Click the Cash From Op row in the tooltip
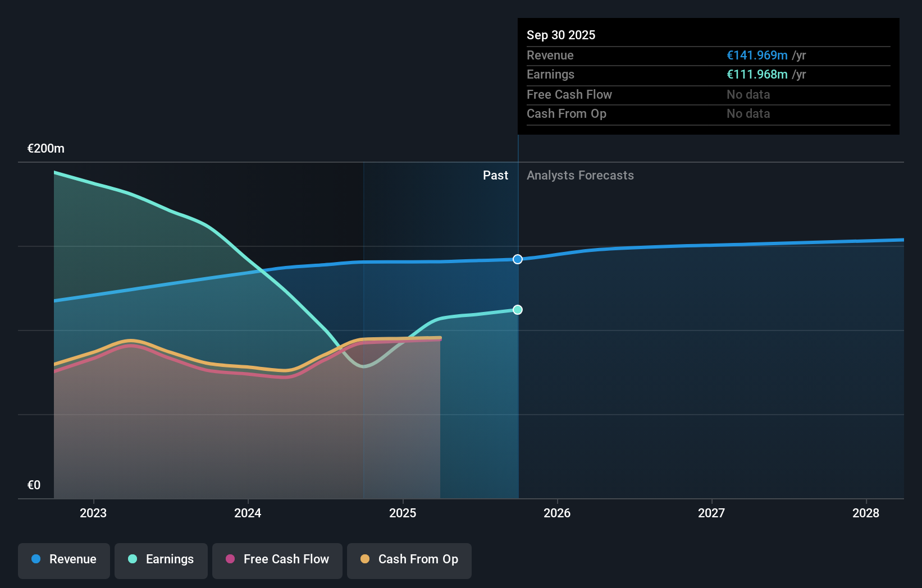922x588 pixels. (567, 114)
